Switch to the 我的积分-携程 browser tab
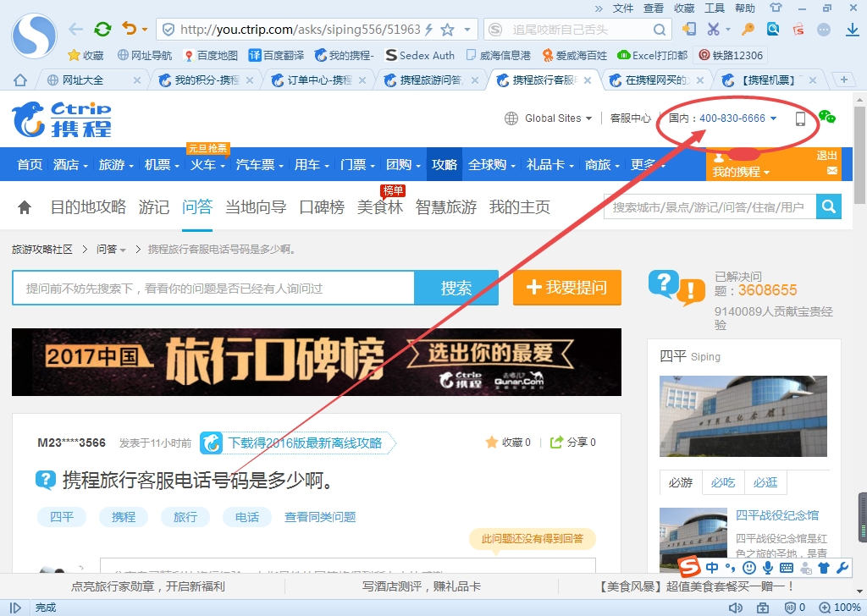The height and width of the screenshot is (616, 867). coord(206,80)
